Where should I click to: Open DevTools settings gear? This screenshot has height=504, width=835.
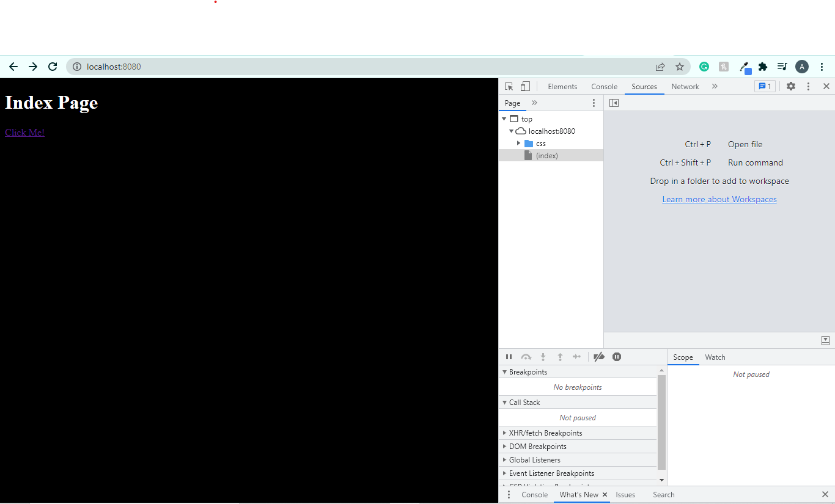pyautogui.click(x=791, y=86)
